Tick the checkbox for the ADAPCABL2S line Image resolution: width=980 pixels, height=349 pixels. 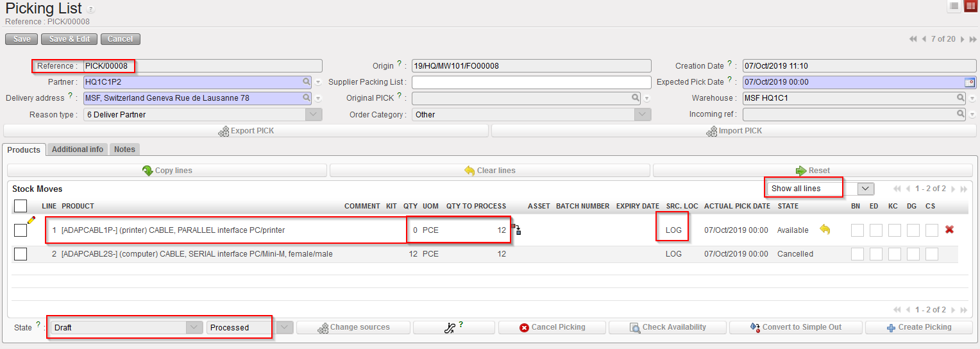tap(21, 254)
